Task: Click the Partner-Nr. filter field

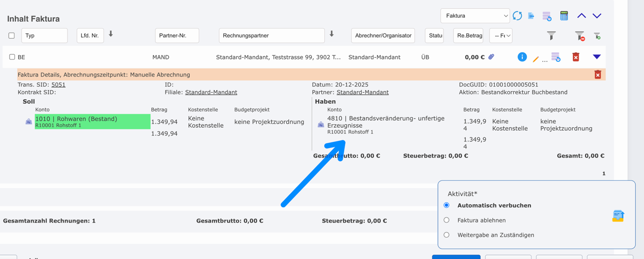Action: tap(177, 35)
